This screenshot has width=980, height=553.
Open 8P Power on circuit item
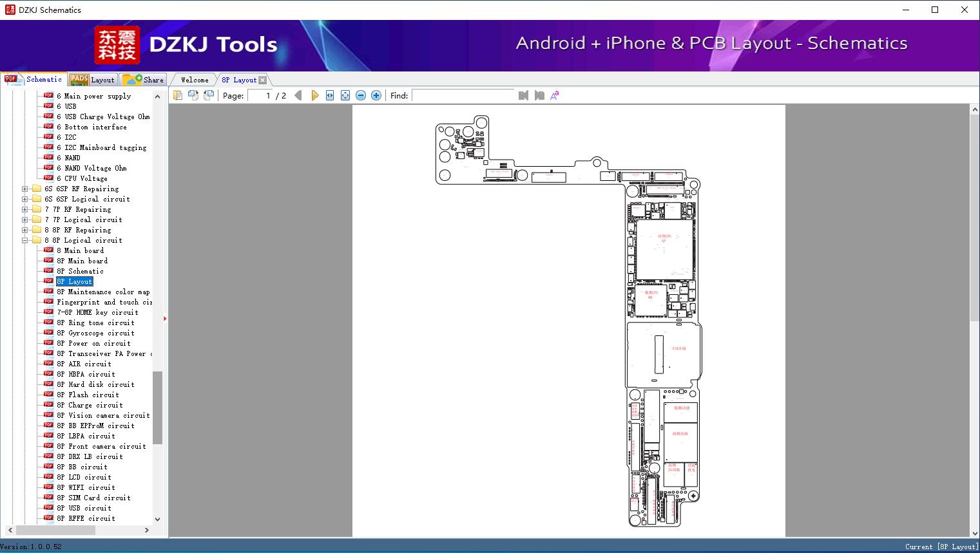point(93,343)
